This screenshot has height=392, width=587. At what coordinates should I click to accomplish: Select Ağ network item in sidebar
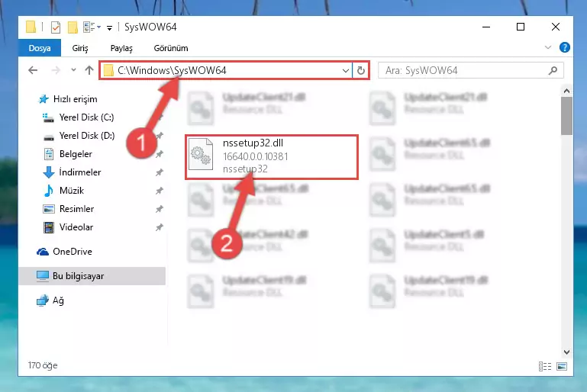(58, 300)
